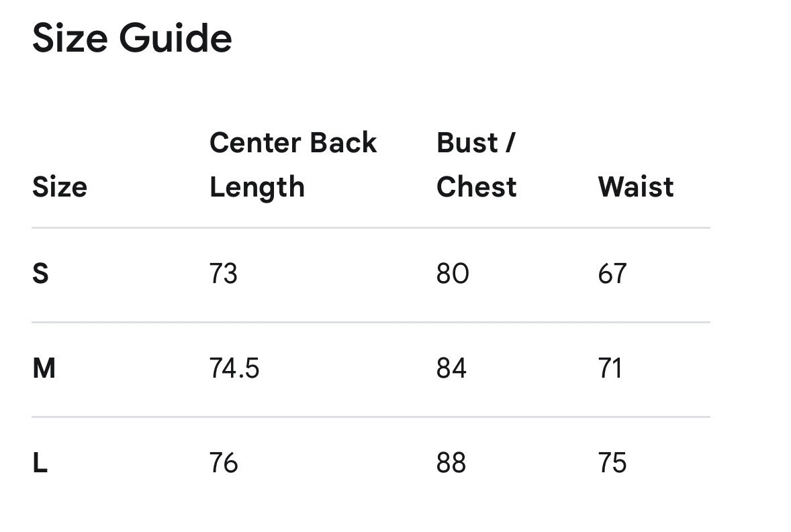The width and height of the screenshot is (791, 532).
Task: Click the Bust / Chest column header
Action: tap(477, 165)
